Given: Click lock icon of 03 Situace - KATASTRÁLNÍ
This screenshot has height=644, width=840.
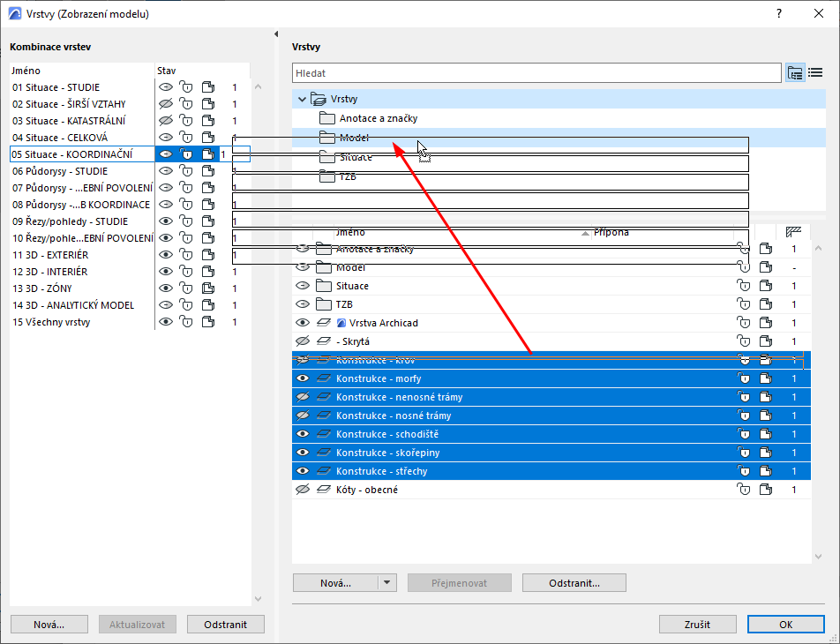Looking at the screenshot, I should (186, 121).
